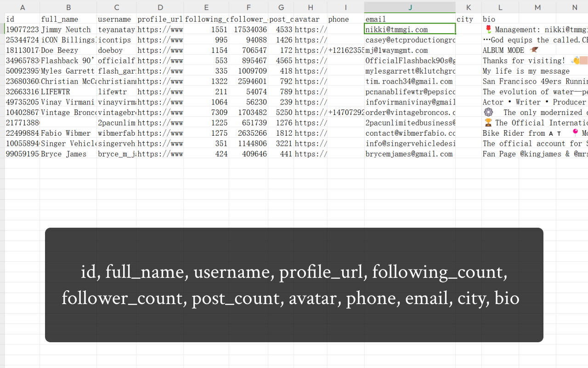This screenshot has width=588, height=368.
Task: Select the cell nikki@tmmgi.com
Action: coord(410,29)
